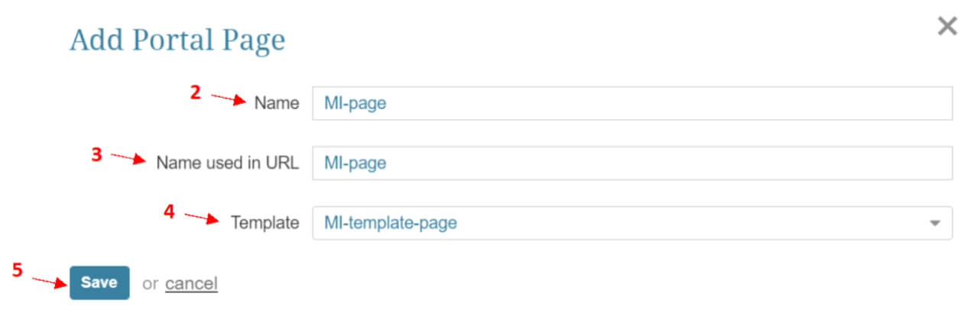
Task: Follow the cancel link
Action: pyautogui.click(x=191, y=283)
